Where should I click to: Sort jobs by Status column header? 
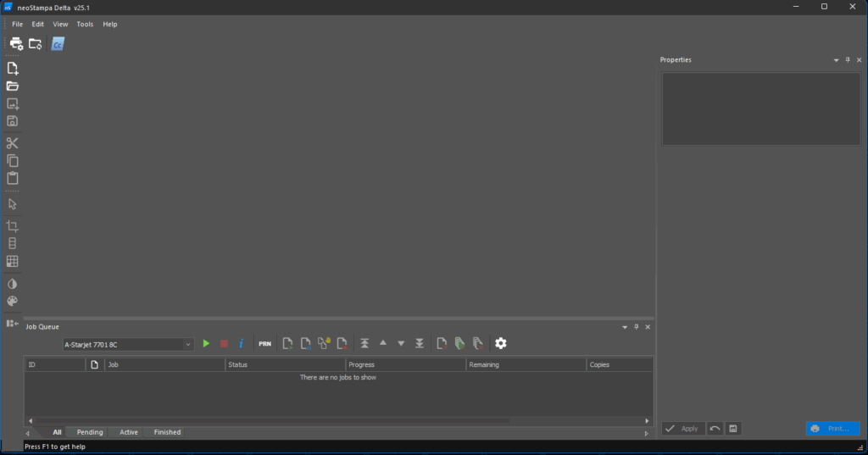tap(284, 364)
